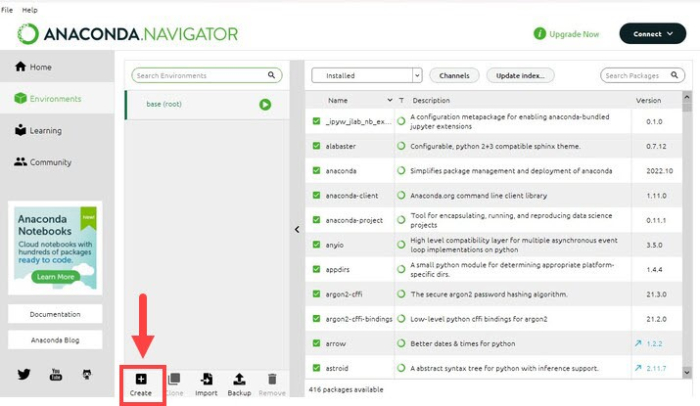
Task: Click the package list scrollbar down arrow
Action: pos(687,372)
